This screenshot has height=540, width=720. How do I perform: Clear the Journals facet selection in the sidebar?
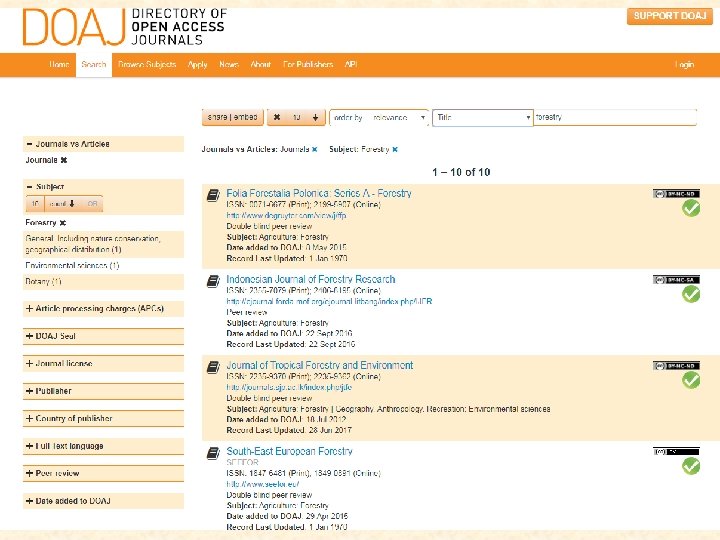pos(64,160)
